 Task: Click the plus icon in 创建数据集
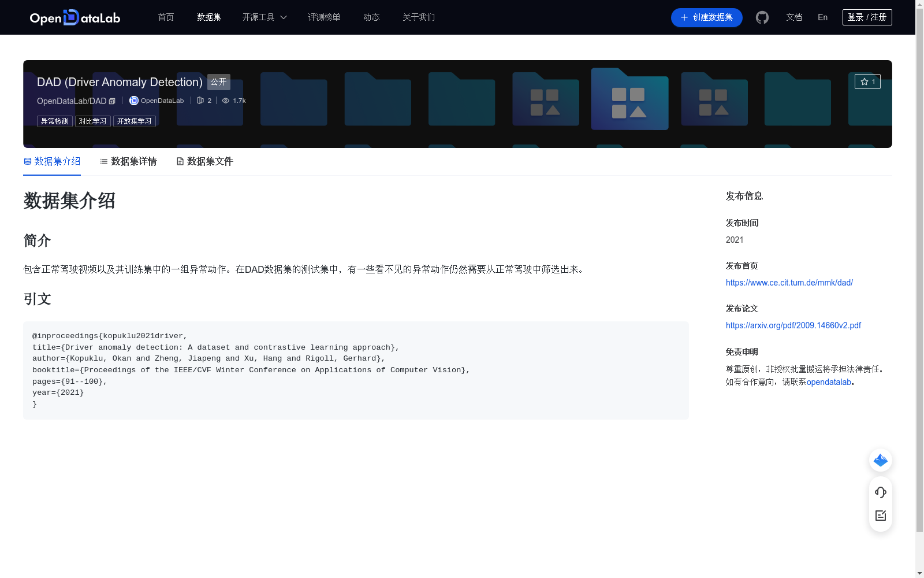pyautogui.click(x=684, y=17)
